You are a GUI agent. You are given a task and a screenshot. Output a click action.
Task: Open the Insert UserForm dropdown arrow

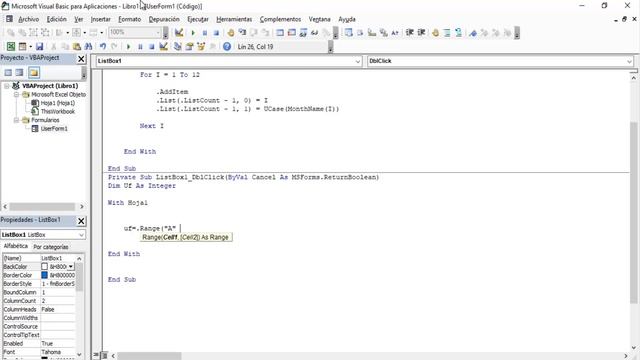30,47
